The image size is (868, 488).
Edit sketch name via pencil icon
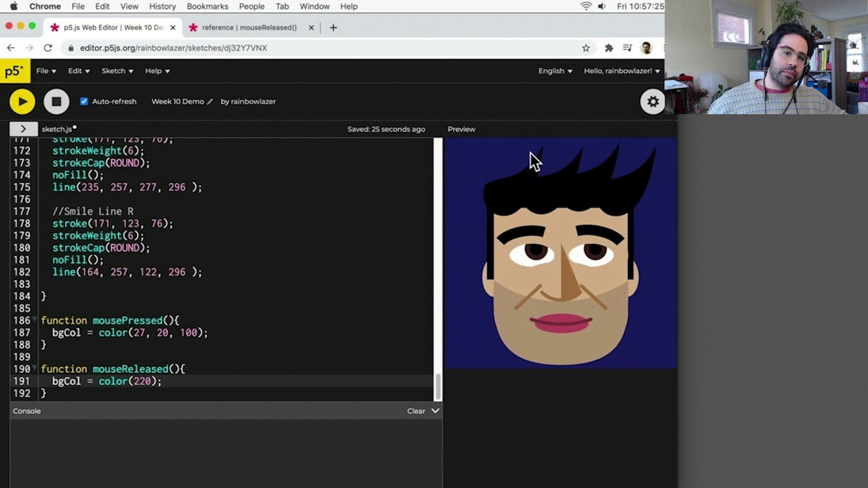[210, 102]
